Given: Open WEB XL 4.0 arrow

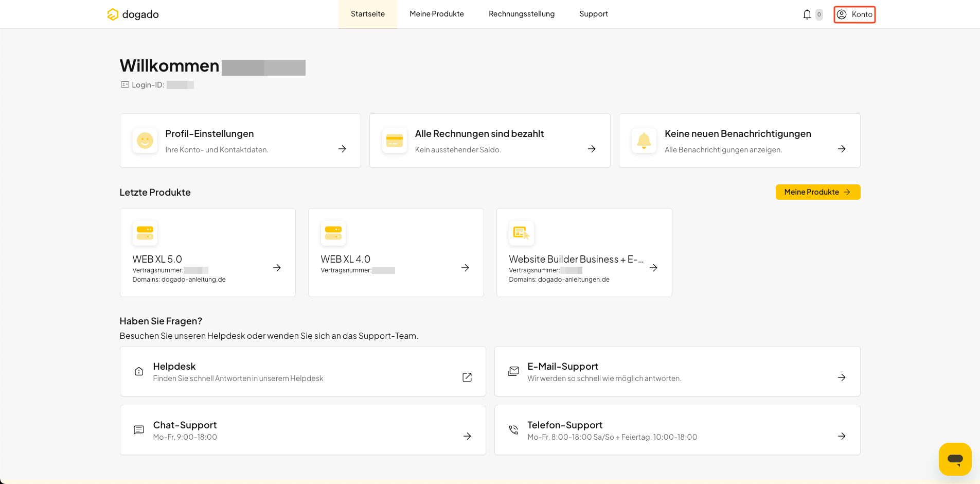Looking at the screenshot, I should click(465, 268).
